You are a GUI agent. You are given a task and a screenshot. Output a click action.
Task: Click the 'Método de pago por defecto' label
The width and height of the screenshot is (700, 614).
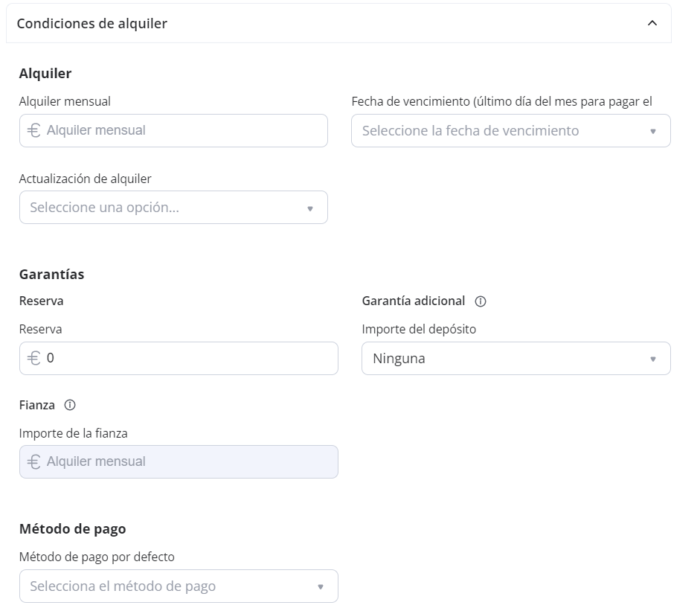point(97,557)
